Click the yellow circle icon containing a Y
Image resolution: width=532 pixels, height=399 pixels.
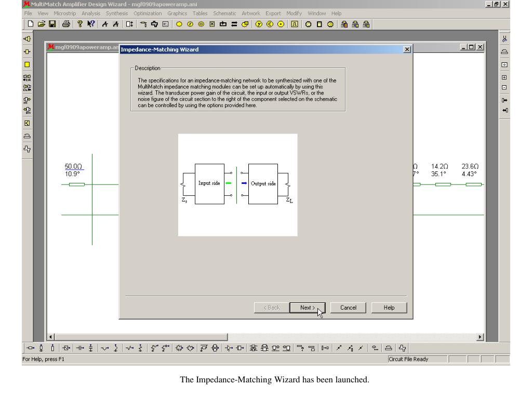coord(259,24)
